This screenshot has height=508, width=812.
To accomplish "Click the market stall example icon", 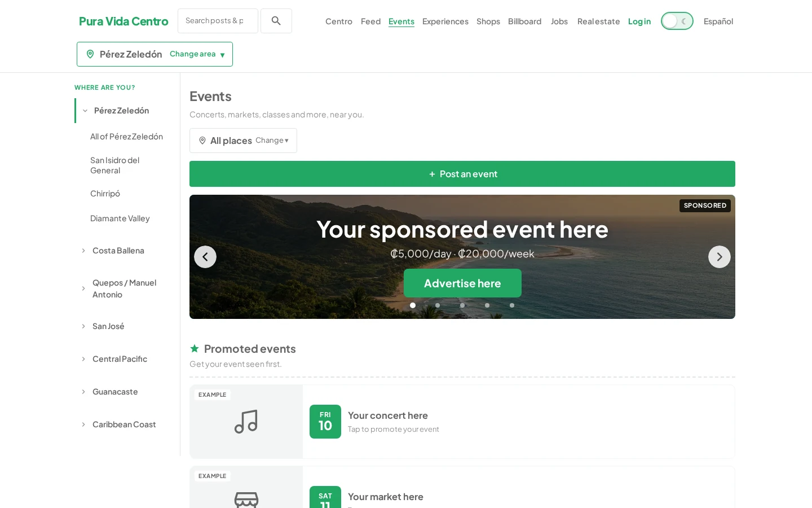I will pyautogui.click(x=246, y=500).
